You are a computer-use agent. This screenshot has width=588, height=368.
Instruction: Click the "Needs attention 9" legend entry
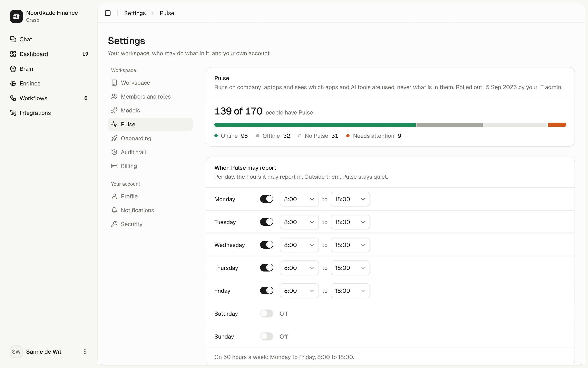click(374, 136)
